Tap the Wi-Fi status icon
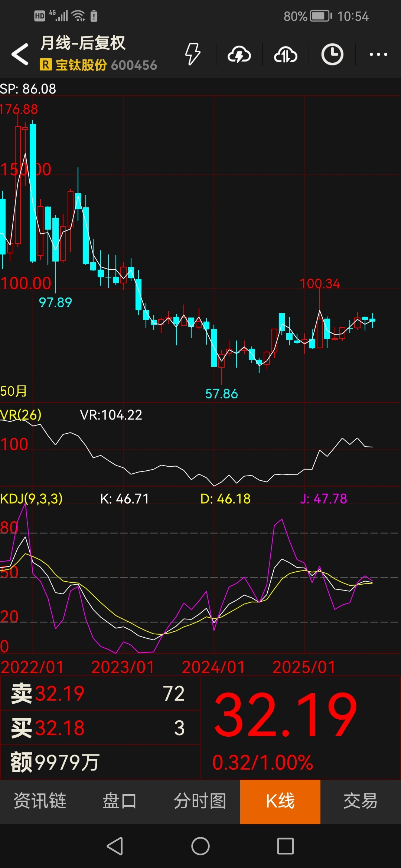This screenshot has height=868, width=401. 78,16
